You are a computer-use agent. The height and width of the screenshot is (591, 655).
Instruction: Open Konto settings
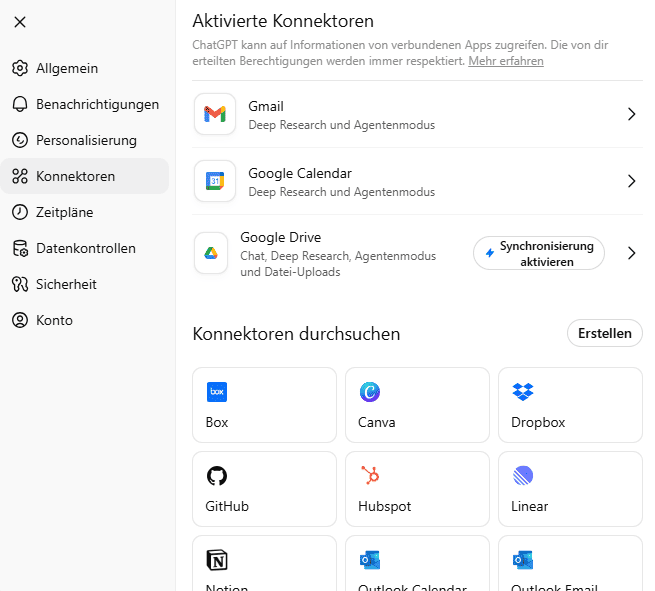(x=84, y=320)
